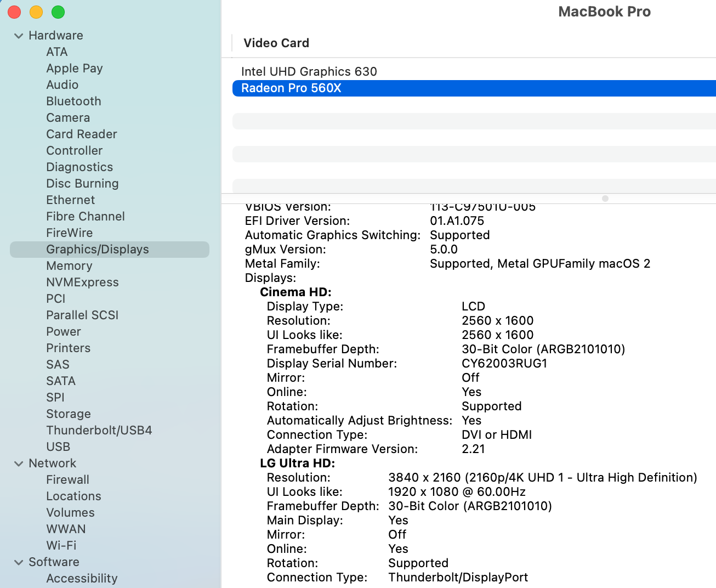Select Audio in the sidebar
Screen dimensions: 716x588
tap(62, 85)
